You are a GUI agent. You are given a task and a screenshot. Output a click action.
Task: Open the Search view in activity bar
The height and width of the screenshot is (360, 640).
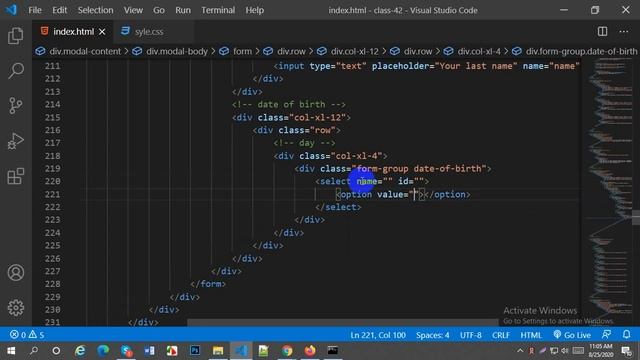click(x=16, y=71)
